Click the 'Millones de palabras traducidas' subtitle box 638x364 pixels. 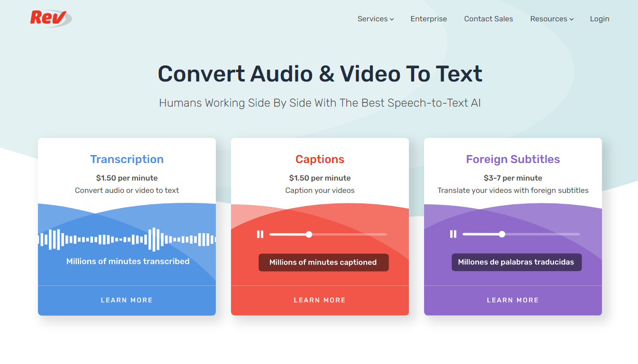516,263
